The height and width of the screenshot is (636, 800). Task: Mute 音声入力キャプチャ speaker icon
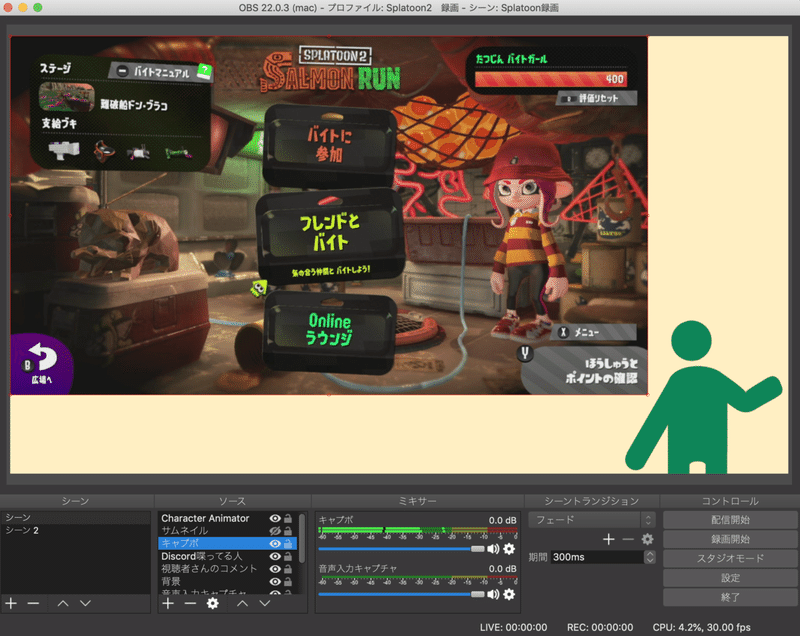[x=493, y=594]
